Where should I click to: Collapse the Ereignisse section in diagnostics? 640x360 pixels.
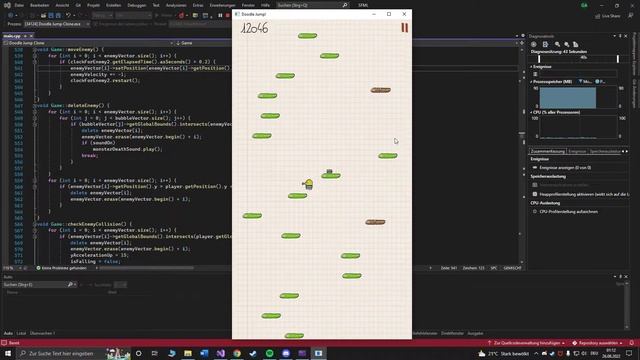531,67
